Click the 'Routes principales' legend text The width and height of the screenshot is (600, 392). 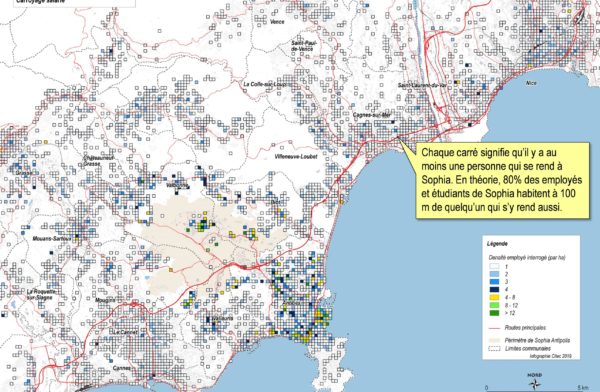click(x=525, y=328)
